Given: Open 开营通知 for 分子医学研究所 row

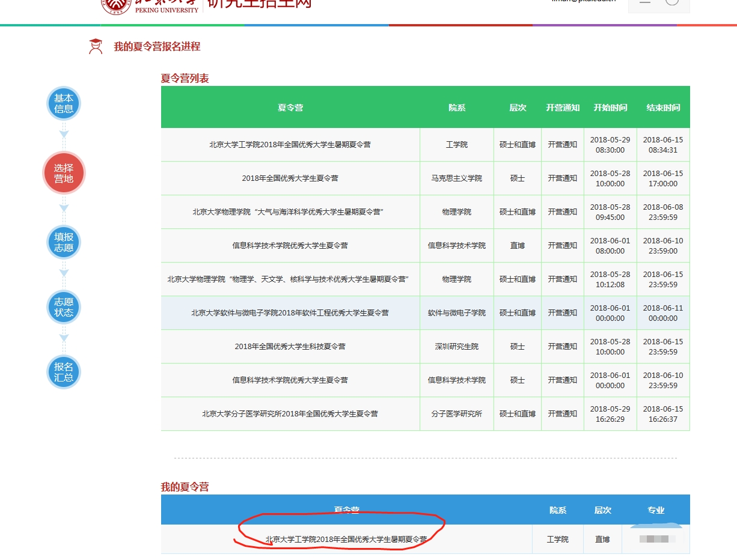Looking at the screenshot, I should (562, 414).
